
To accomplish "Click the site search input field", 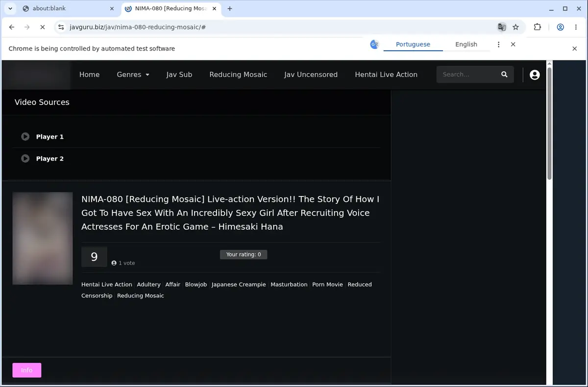I will tap(466, 74).
